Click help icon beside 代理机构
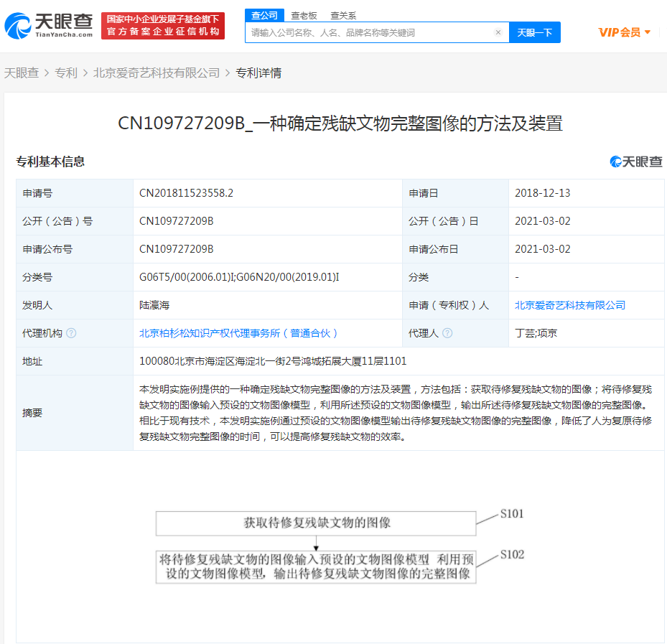This screenshot has height=644, width=667. pos(71,333)
